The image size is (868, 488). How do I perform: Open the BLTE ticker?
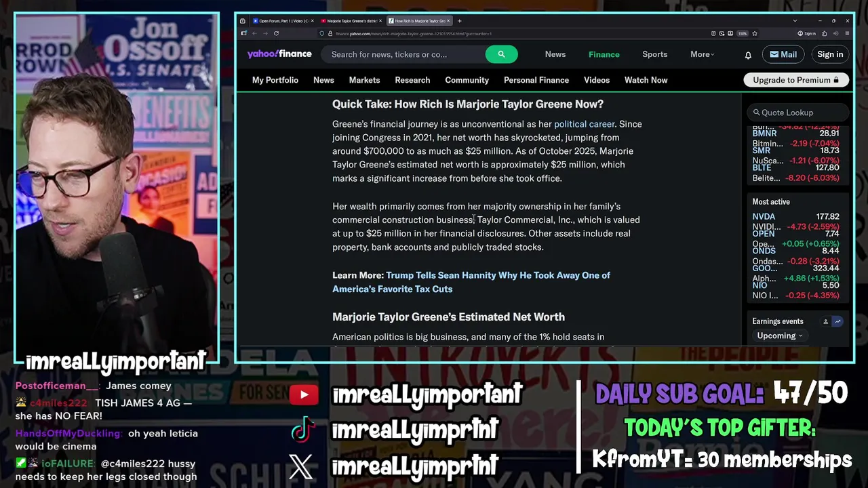tap(762, 167)
